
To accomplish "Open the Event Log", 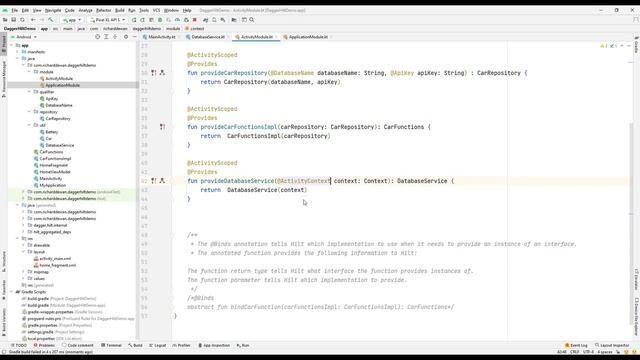I will 576,345.
